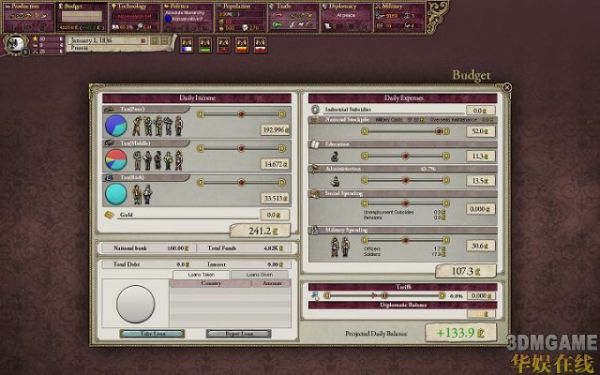Screen dimensions: 600x375
Task: Close the Budget window
Action: [x=507, y=88]
